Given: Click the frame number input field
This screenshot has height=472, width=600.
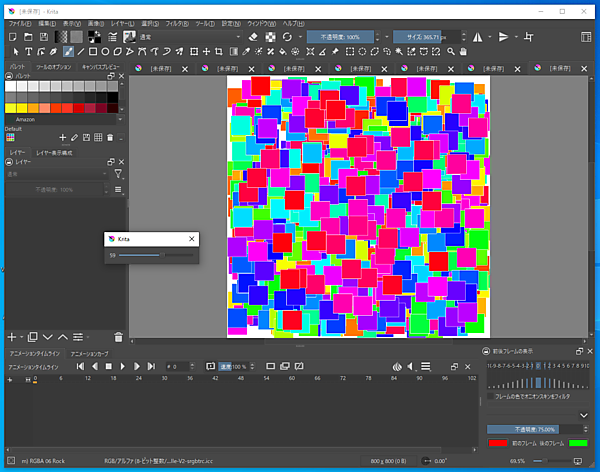Looking at the screenshot, I should pos(180,366).
